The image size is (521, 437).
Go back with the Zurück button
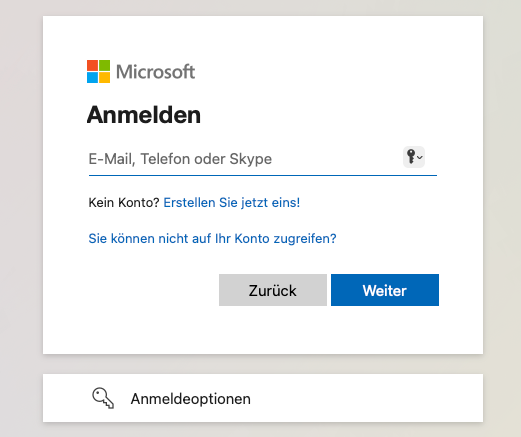coord(273,290)
